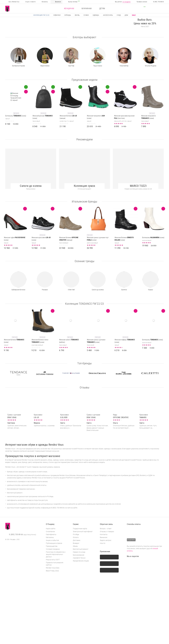Image resolution: width=169 pixels, height=644 pixels.
Task: Open blogger Екатерина Егорова's avatar
Action: click(x=19, y=56)
